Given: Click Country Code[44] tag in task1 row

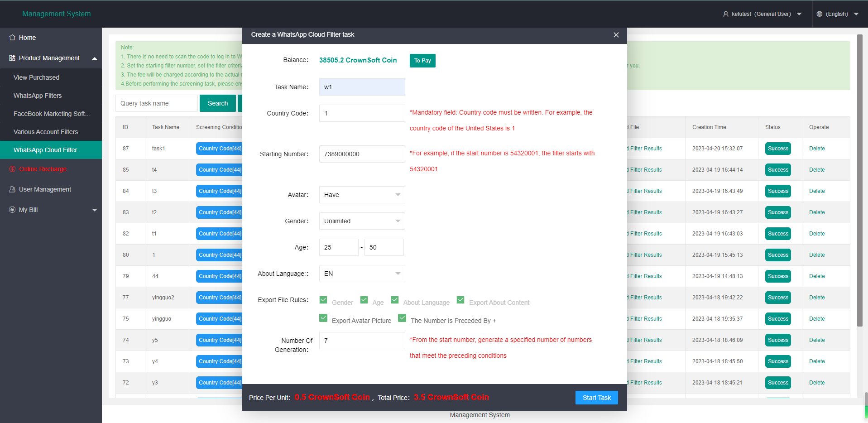Looking at the screenshot, I should [x=220, y=149].
